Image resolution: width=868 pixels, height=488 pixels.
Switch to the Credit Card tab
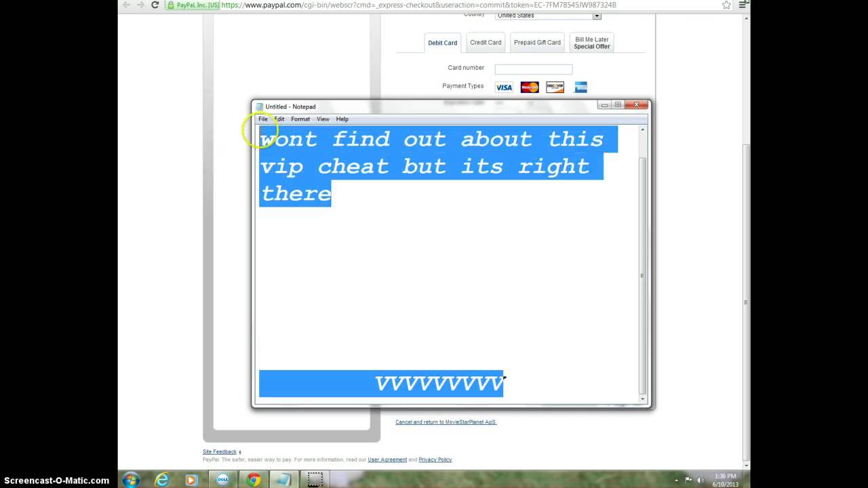click(486, 42)
